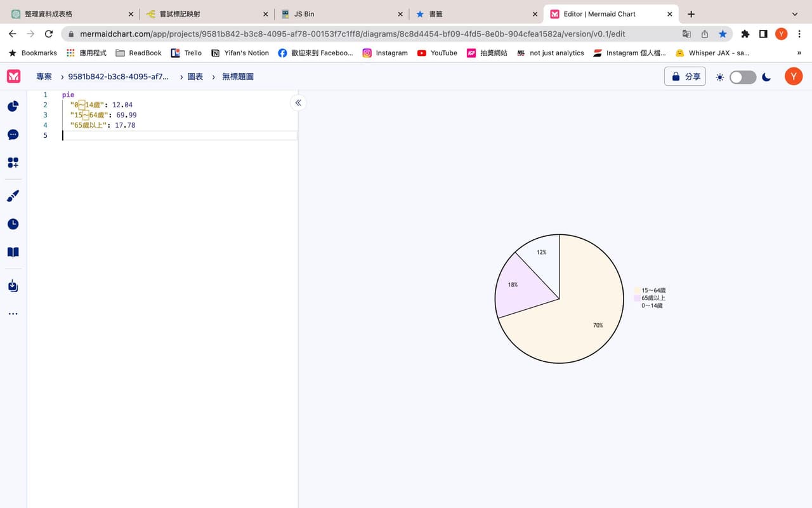Screen dimensions: 812x508
Task: Open more options ellipsis in sidebar
Action: coord(13,314)
